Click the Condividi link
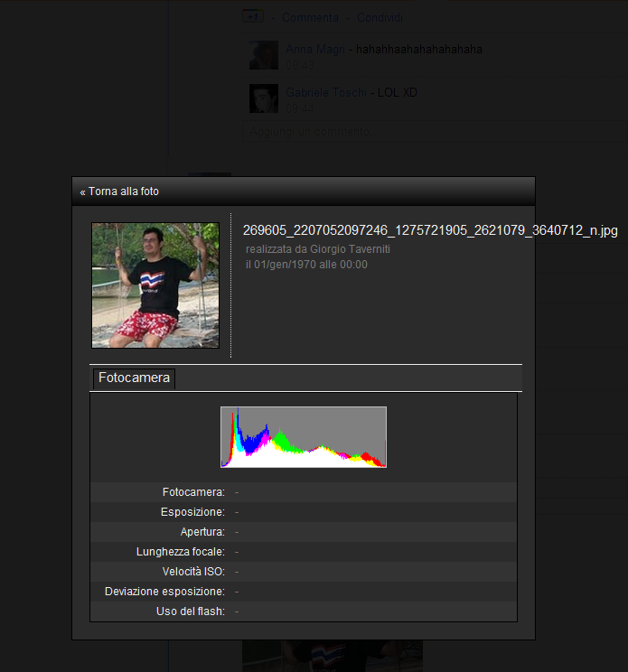This screenshot has width=628, height=672. (x=380, y=18)
